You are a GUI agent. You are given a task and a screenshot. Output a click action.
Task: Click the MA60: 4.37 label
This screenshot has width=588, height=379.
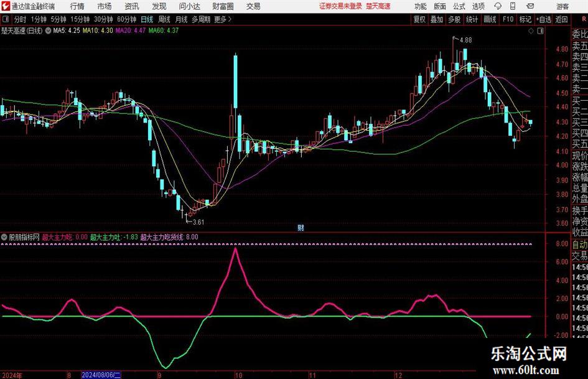click(164, 30)
